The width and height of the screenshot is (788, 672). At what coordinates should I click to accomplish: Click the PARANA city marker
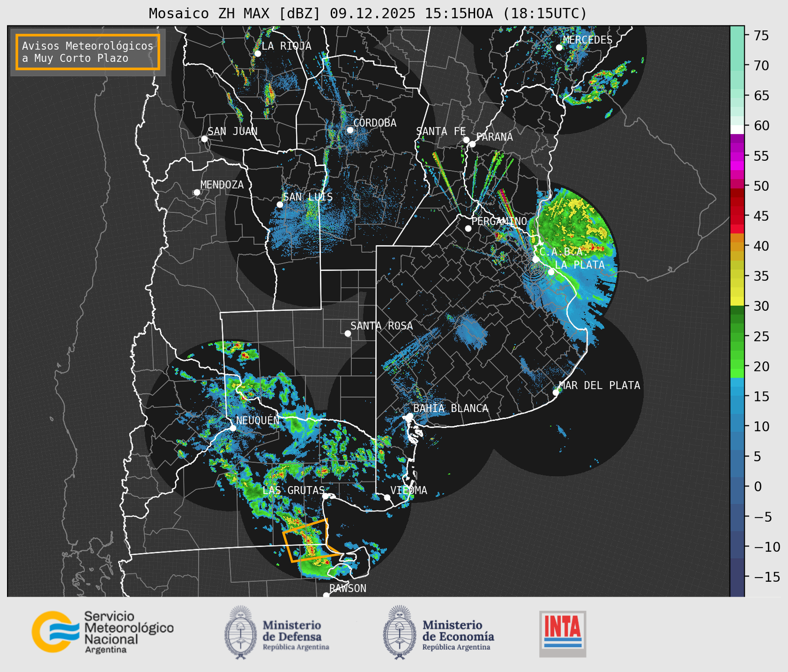click(472, 144)
